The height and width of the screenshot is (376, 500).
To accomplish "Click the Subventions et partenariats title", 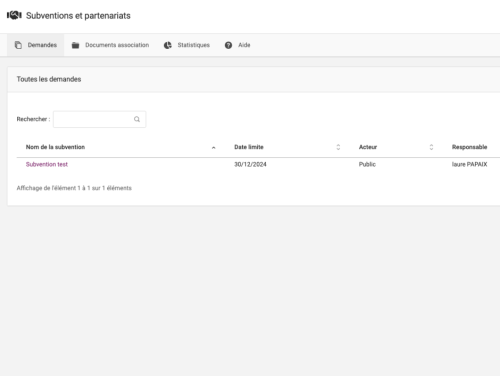I will click(78, 16).
